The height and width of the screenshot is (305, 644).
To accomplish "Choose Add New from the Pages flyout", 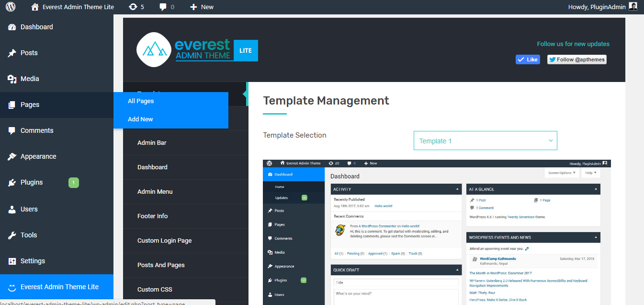I will click(x=170, y=119).
